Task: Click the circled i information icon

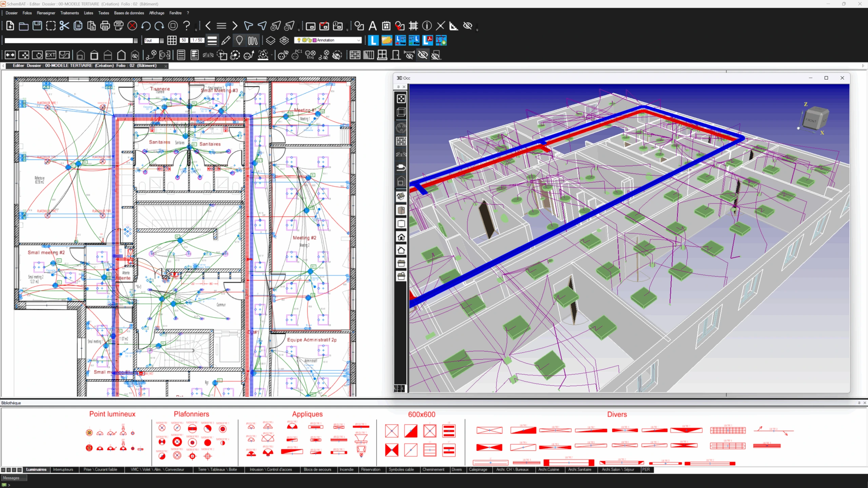Action: click(427, 26)
